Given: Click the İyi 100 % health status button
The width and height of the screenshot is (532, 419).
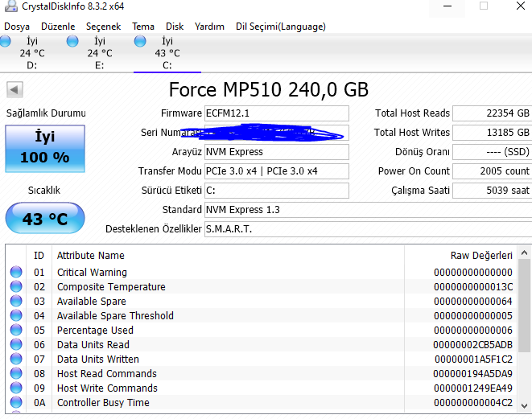Looking at the screenshot, I should (x=45, y=149).
